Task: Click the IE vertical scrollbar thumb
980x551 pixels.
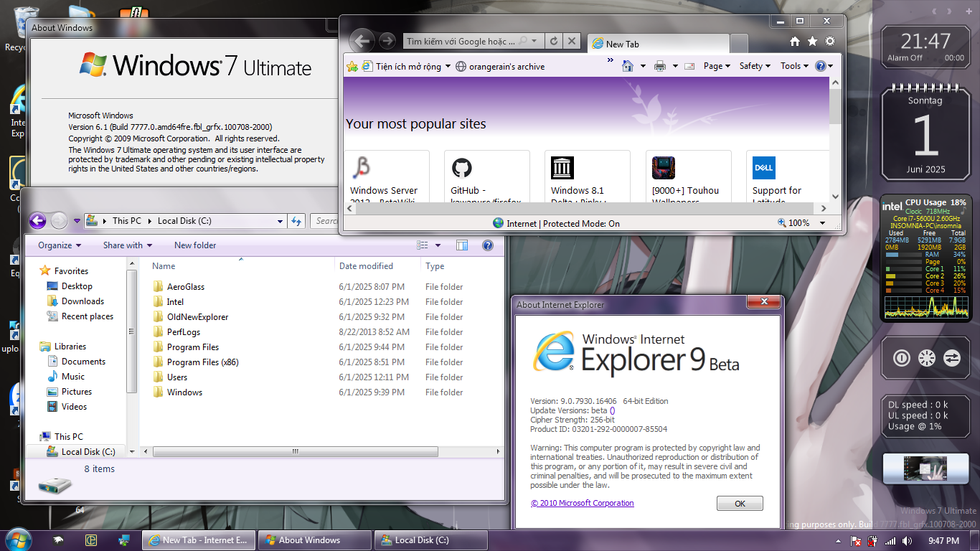Action: [835, 105]
